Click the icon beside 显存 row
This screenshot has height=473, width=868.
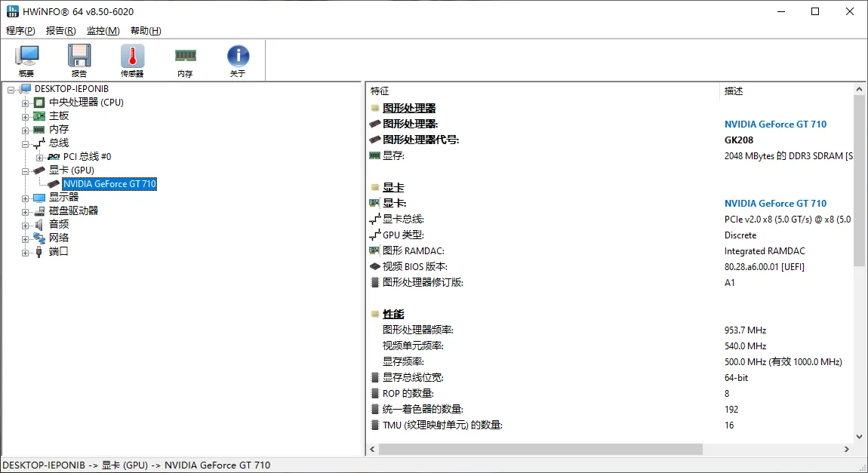point(375,155)
